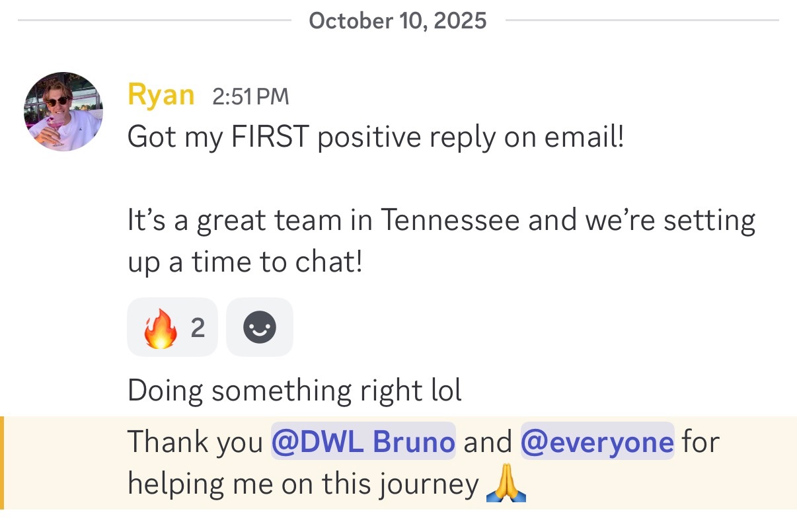Click the 2:51 PM message timestamp
The image size is (797, 532).
click(250, 96)
